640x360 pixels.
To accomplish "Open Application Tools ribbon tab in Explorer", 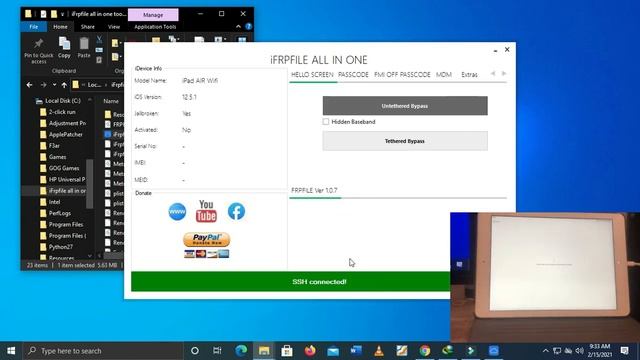I will [155, 27].
